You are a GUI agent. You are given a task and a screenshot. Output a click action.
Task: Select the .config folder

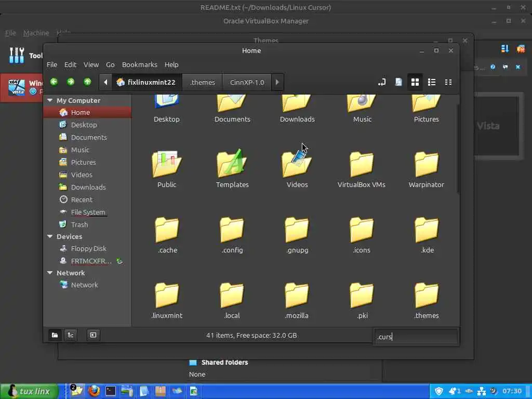pos(232,230)
